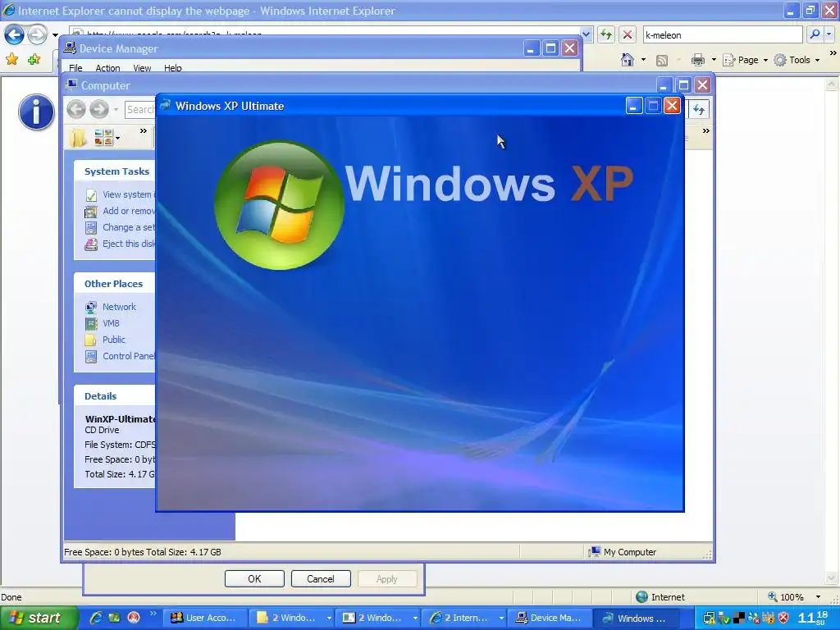Expand the left toolbar chevron in Computer window
The width and height of the screenshot is (840, 630).
click(143, 130)
